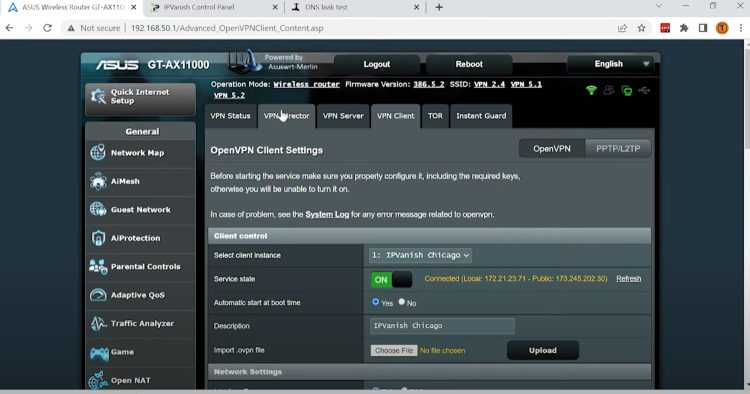750x394 pixels.
Task: Share this page icon in address bar
Action: [622, 28]
